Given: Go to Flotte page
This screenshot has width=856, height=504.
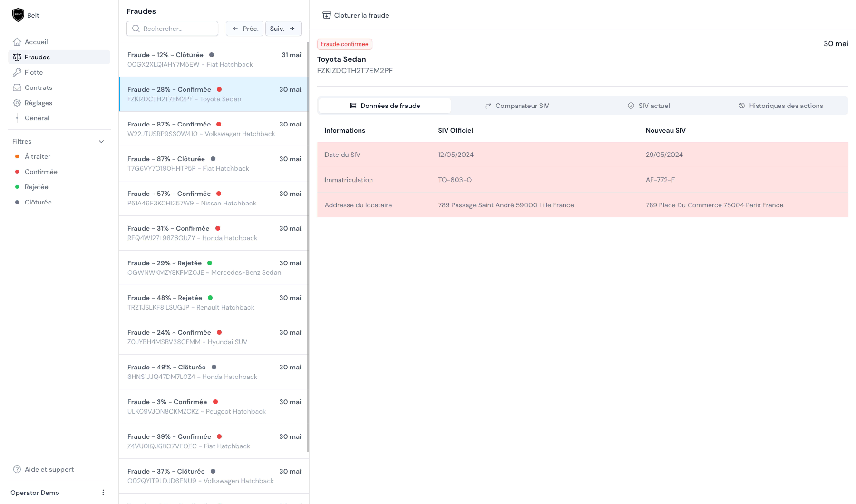Looking at the screenshot, I should pyautogui.click(x=59, y=72).
